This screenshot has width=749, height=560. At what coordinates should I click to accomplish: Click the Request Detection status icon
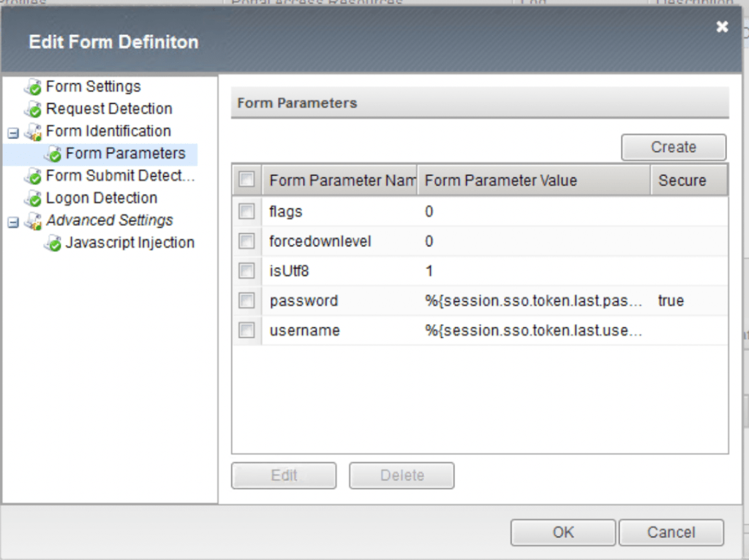pos(34,110)
